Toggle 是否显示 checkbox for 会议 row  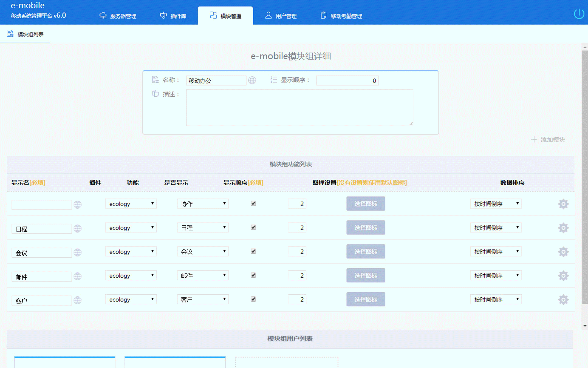click(253, 251)
